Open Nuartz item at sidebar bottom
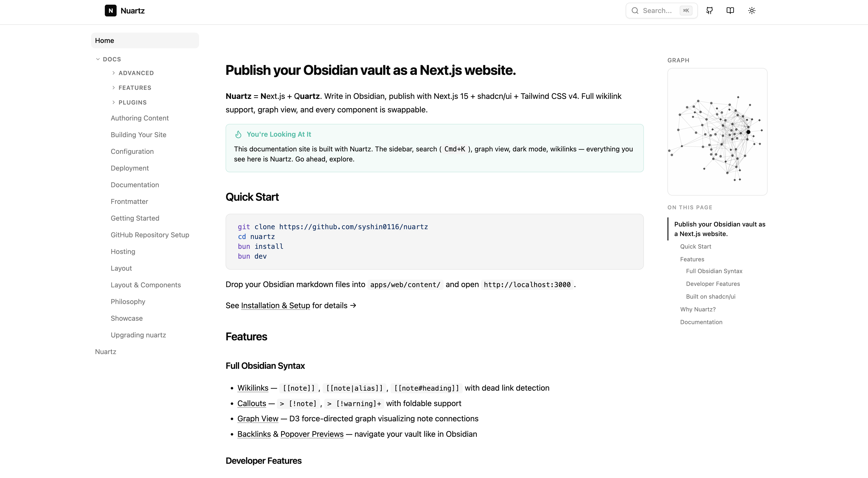The height and width of the screenshot is (478, 868). 106,352
